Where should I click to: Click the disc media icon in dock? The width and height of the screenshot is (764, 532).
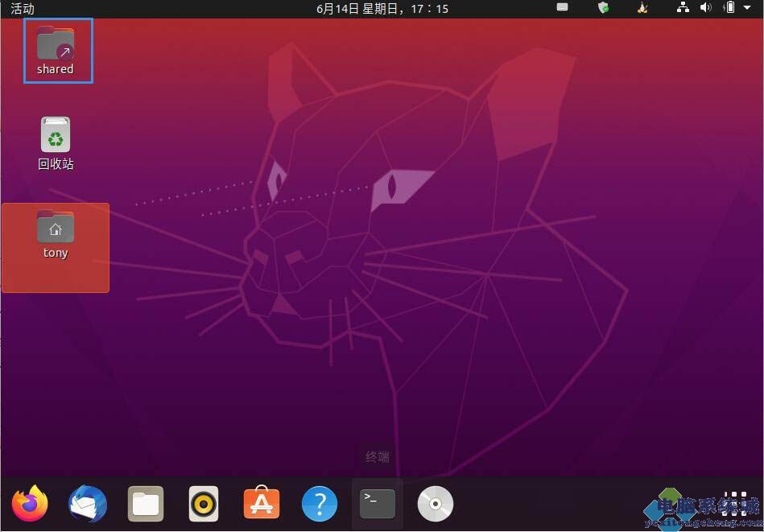point(436,505)
